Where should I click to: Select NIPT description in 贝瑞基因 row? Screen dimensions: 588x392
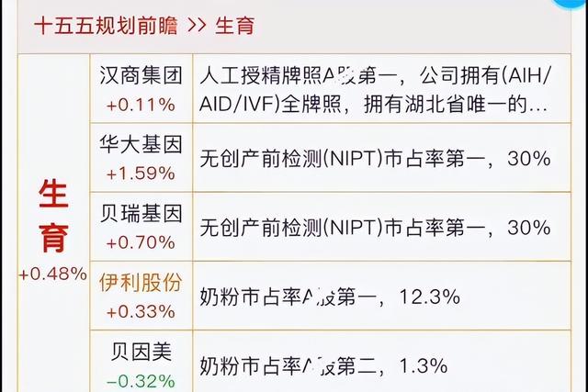point(375,229)
